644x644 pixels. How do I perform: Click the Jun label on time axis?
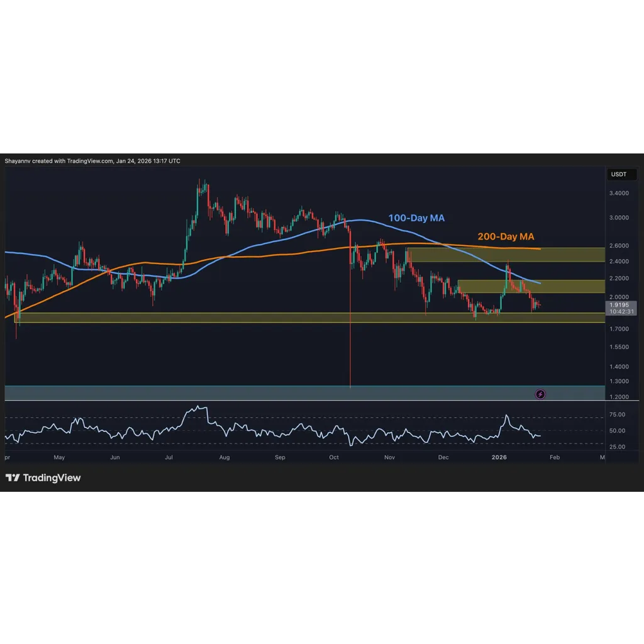pos(115,457)
